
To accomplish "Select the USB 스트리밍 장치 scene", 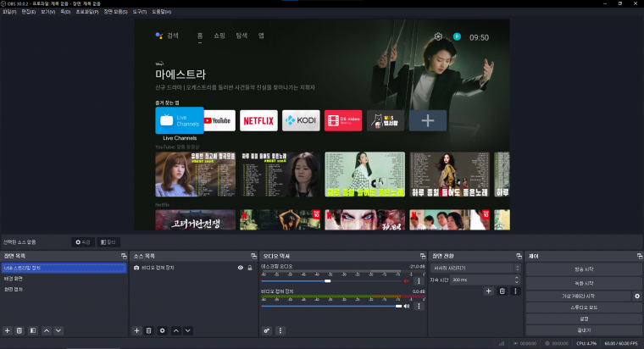I will [x=64, y=269].
